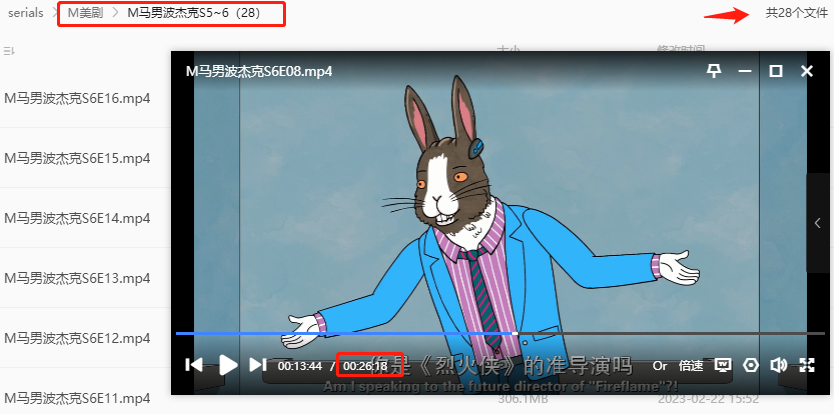Open the Or quality selector
834x414 pixels.
(660, 366)
